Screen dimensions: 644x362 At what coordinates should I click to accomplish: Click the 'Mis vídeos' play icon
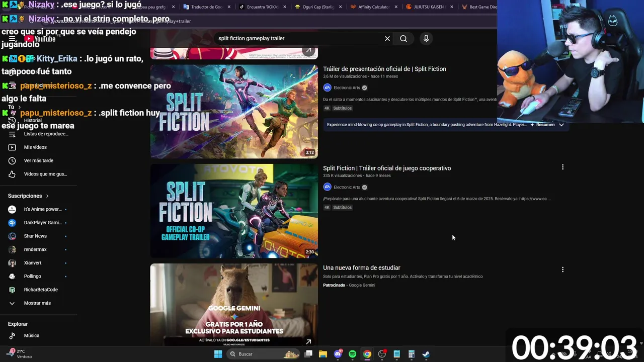point(12,147)
